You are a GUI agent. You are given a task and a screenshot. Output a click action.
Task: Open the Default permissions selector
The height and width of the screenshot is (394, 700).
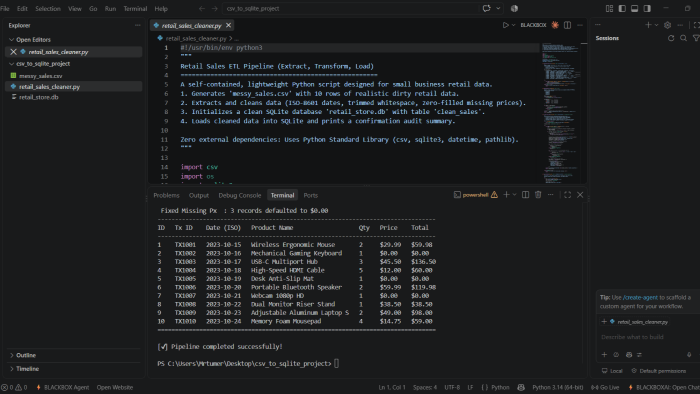click(658, 371)
